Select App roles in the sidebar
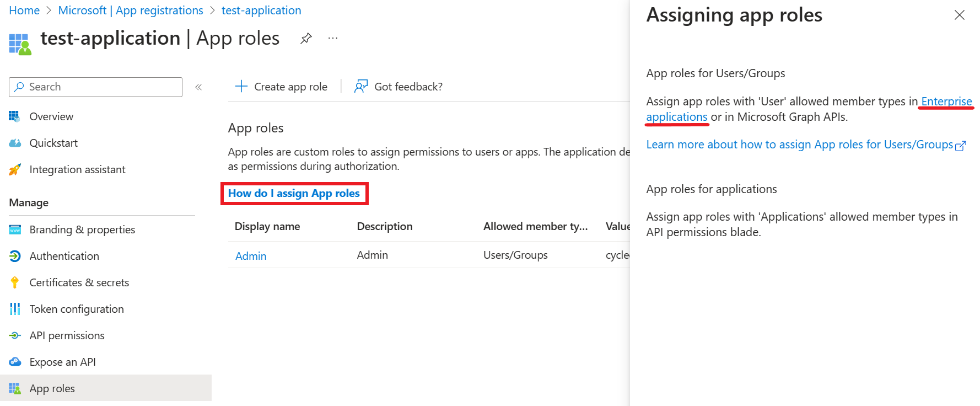The image size is (980, 406). [106, 388]
